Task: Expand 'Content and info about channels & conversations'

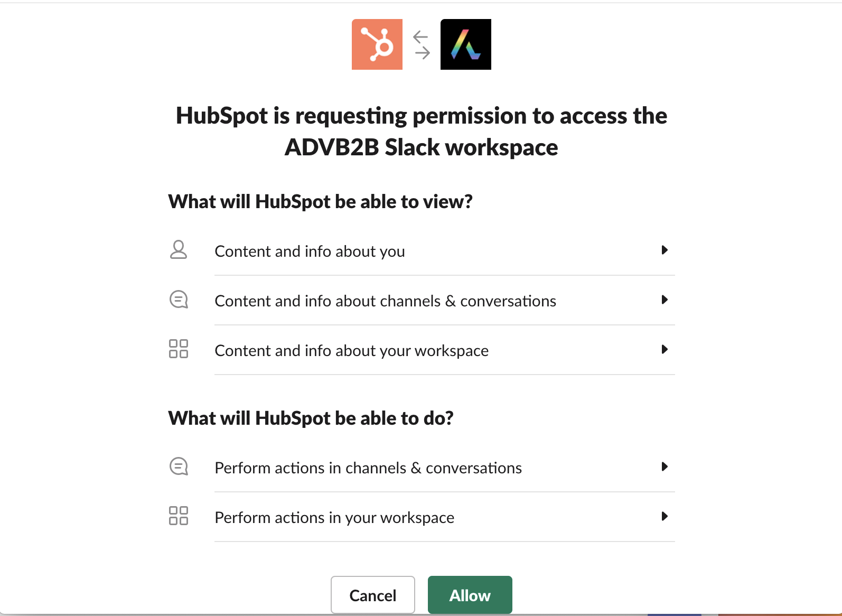Action: [665, 300]
